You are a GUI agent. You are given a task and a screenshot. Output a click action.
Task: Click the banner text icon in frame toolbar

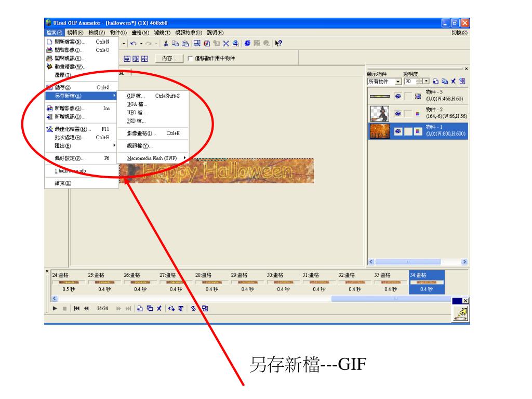181,309
